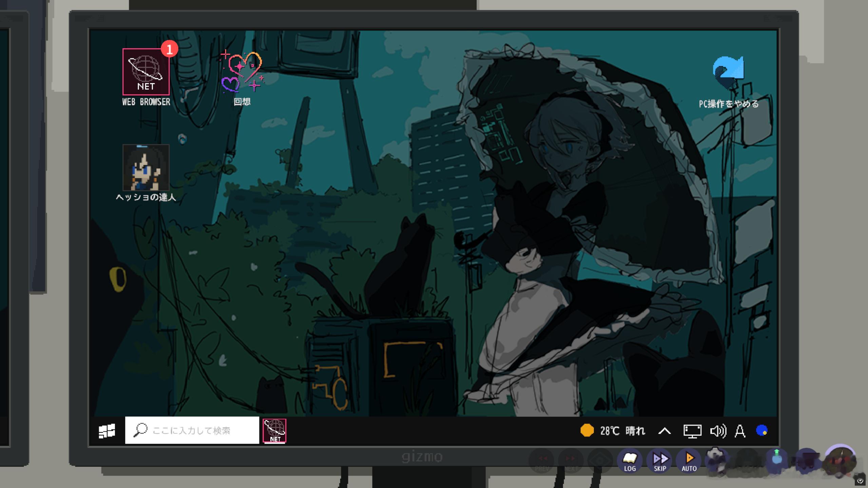Open the speaker volume tray icon
This screenshot has width=868, height=488.
coord(718,431)
